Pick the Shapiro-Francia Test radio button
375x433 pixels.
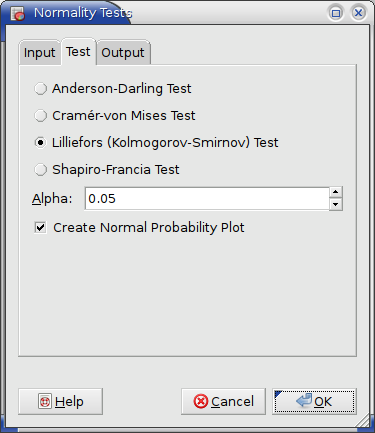pyautogui.click(x=41, y=170)
